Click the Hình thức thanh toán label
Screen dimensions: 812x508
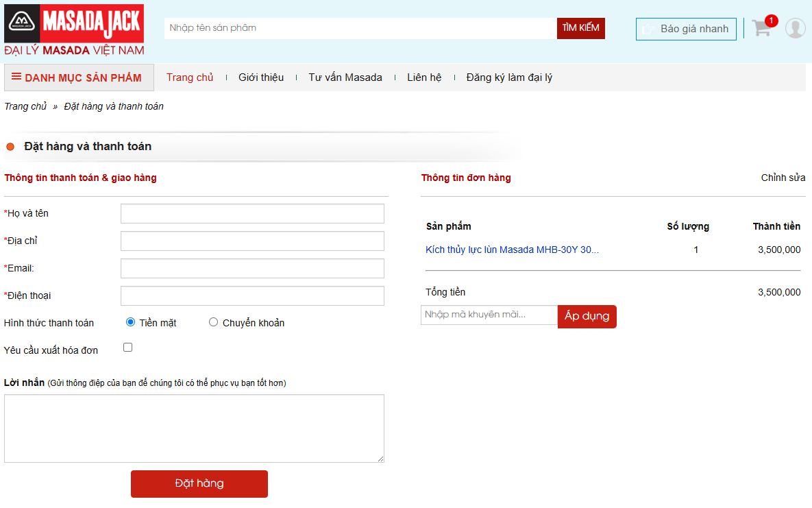(49, 323)
